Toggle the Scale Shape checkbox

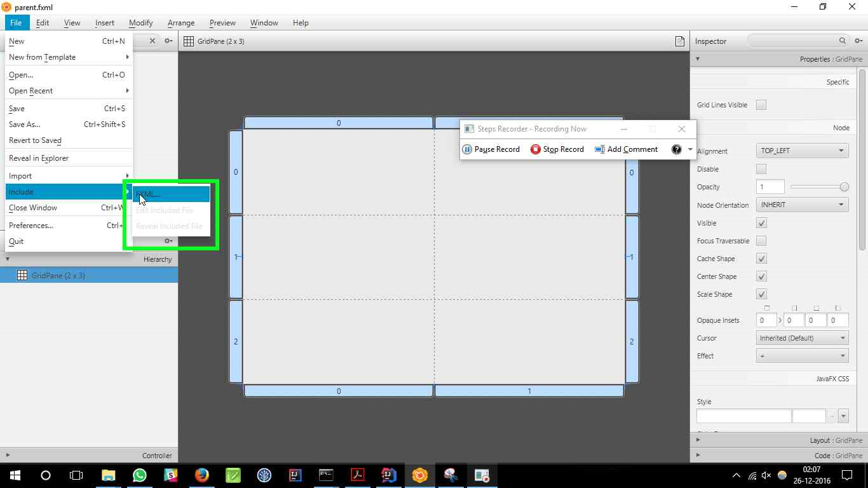(x=761, y=294)
